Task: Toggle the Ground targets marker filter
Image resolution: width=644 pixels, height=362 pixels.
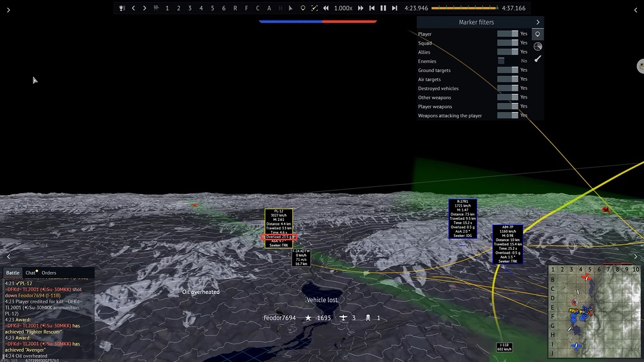Action: click(507, 70)
